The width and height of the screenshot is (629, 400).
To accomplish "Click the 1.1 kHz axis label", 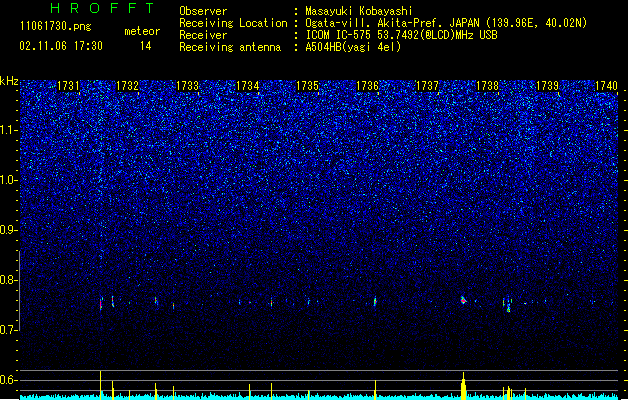I will tap(9, 130).
